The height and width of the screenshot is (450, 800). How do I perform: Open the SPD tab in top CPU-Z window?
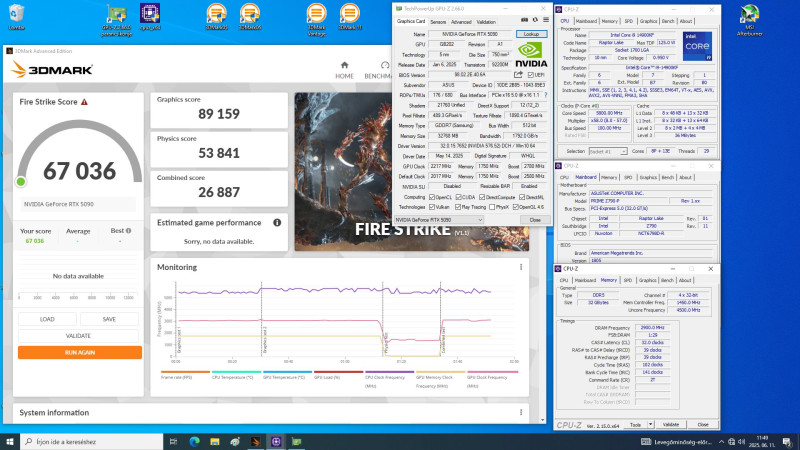point(629,21)
